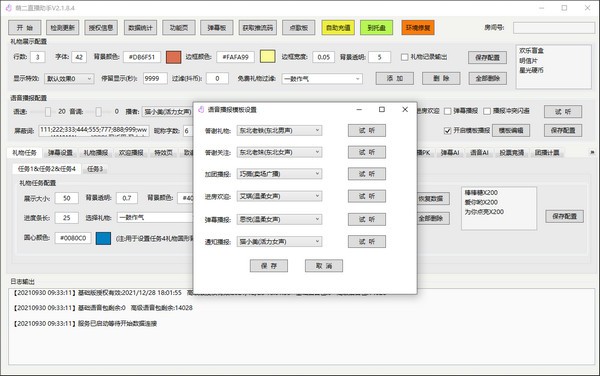600x376 pixels.
Task: Click the 添加 button in gift config
Action: point(395,78)
